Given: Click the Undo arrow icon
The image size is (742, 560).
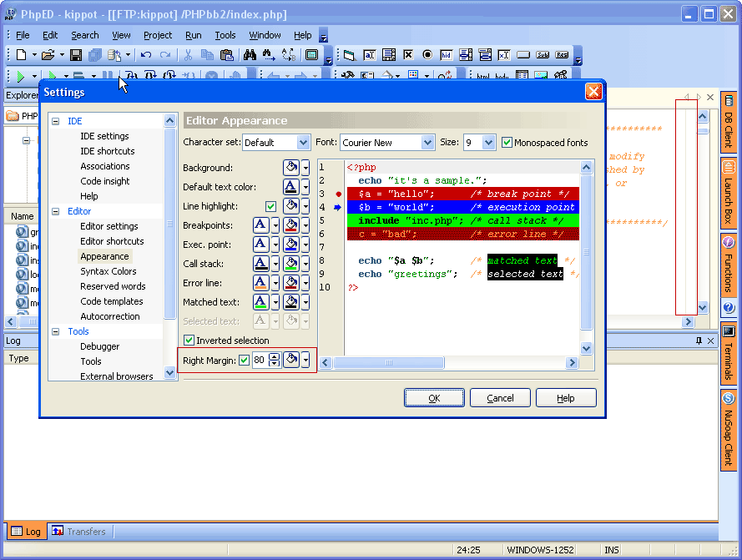Looking at the screenshot, I should [146, 55].
